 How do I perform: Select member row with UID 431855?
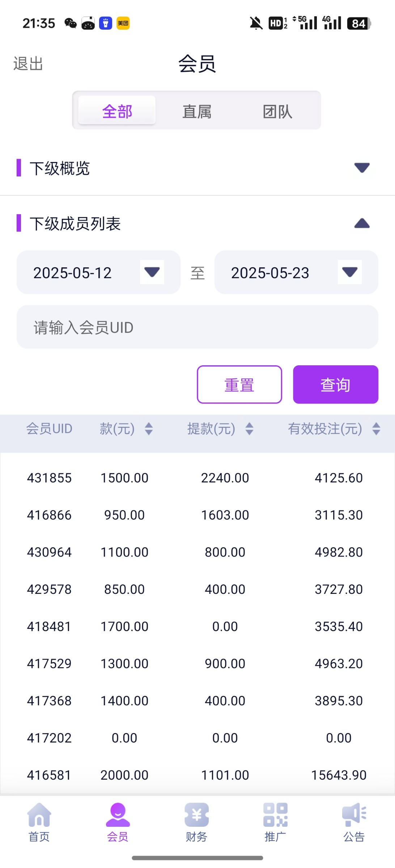point(50,478)
